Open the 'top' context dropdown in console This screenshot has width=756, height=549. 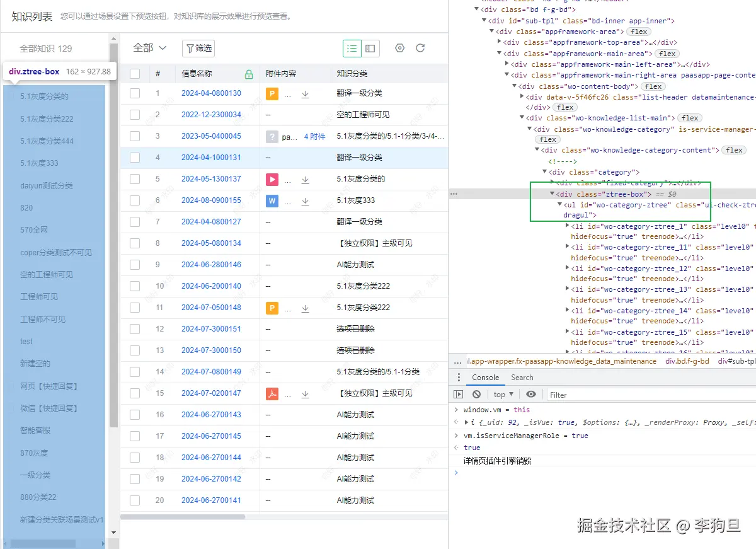503,395
